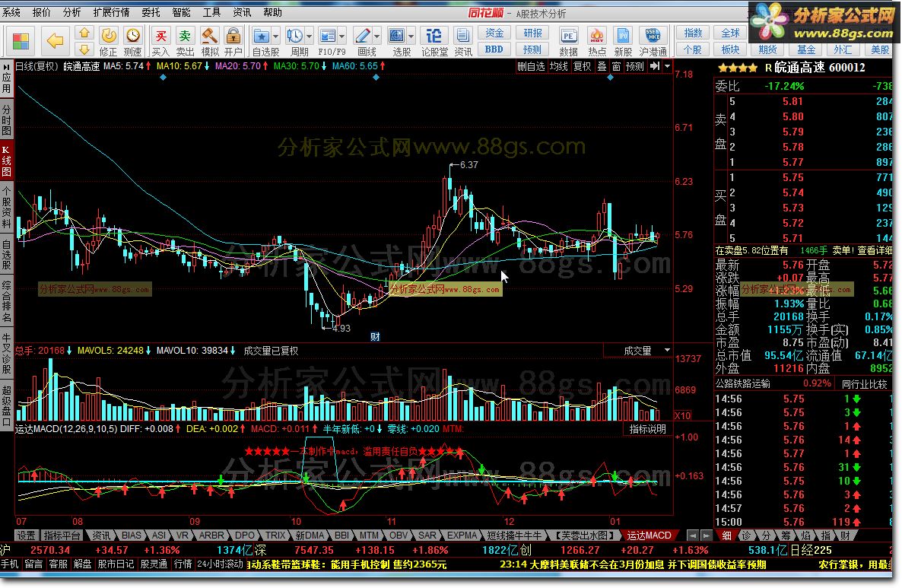The height and width of the screenshot is (588, 902).
Task: Click the BBD toolbar button
Action: (494, 49)
